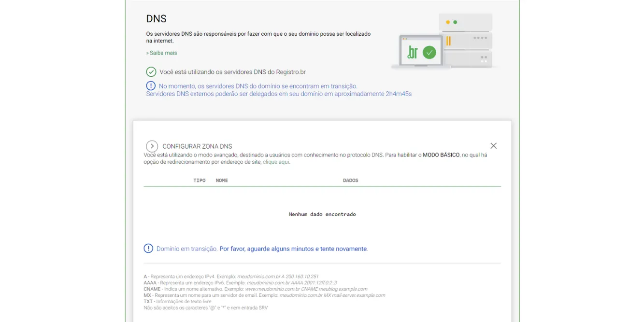Click the .br laptop server illustration
The width and height of the screenshot is (644, 322).
[443, 42]
